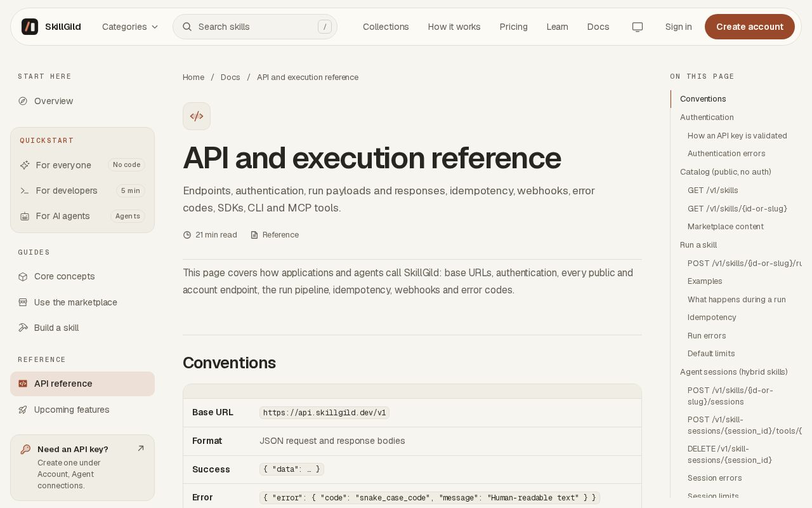
Task: Click the robot icon beside For AI agents
Action: point(25,216)
